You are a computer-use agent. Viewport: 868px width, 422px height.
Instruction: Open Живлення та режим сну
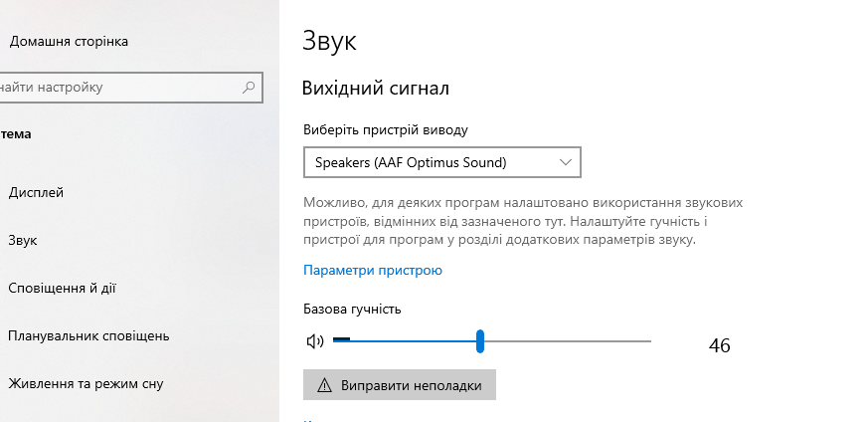[x=86, y=383]
